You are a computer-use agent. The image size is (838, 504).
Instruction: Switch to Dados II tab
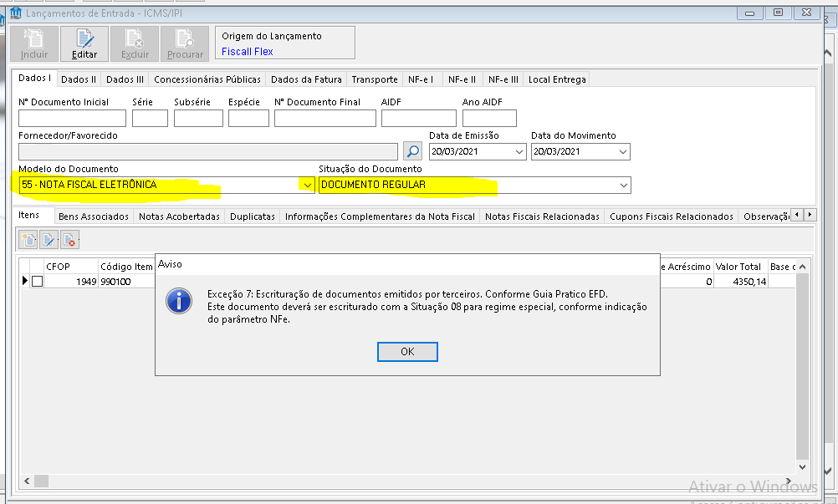[x=79, y=79]
